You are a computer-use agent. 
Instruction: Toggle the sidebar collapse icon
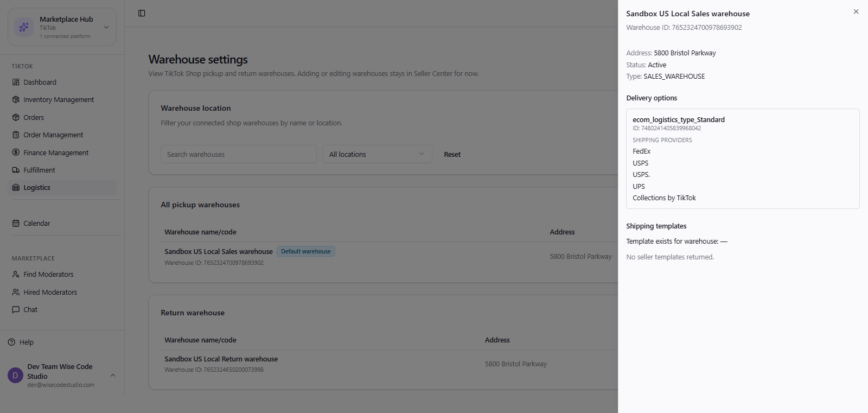pos(142,13)
